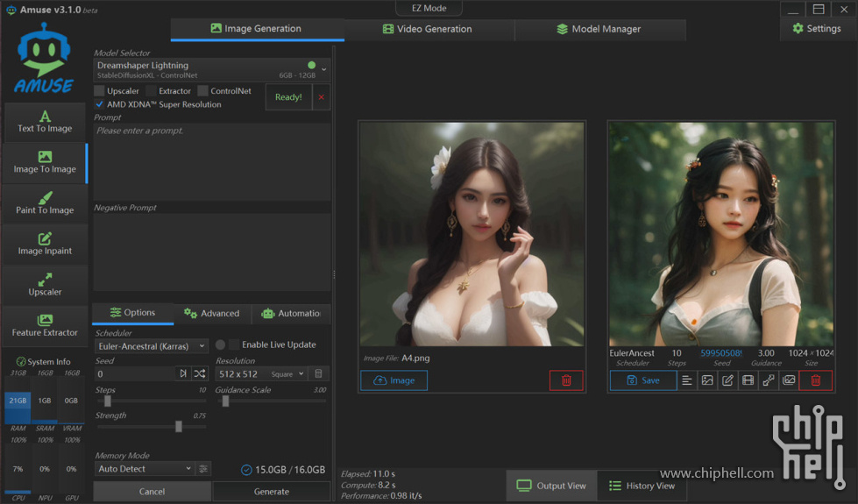
Task: Switch to Output View
Action: [x=551, y=486]
